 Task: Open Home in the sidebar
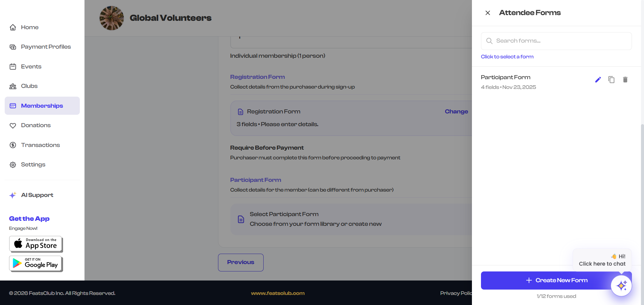tap(42, 27)
